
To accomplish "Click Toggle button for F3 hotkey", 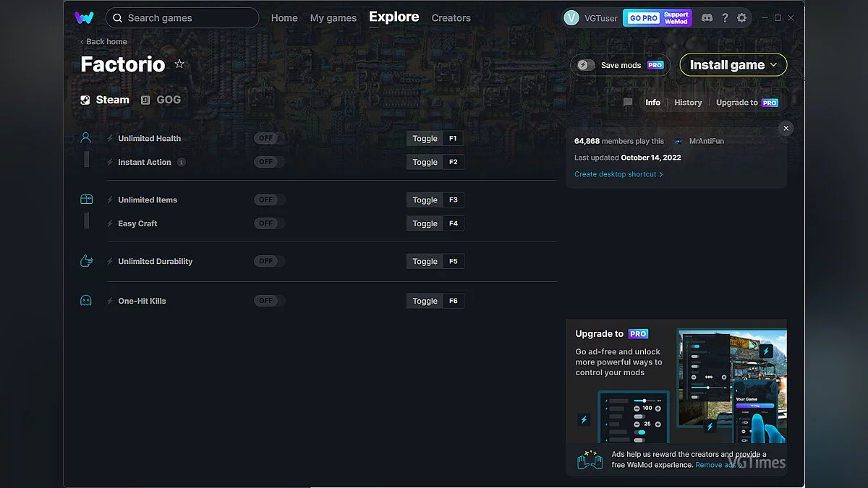I will pos(425,200).
